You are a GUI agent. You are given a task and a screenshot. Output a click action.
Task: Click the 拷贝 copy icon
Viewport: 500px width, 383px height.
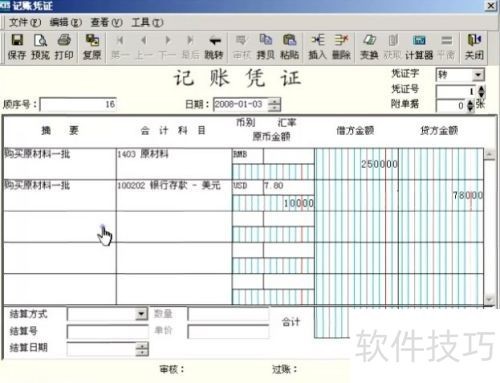pos(266,41)
